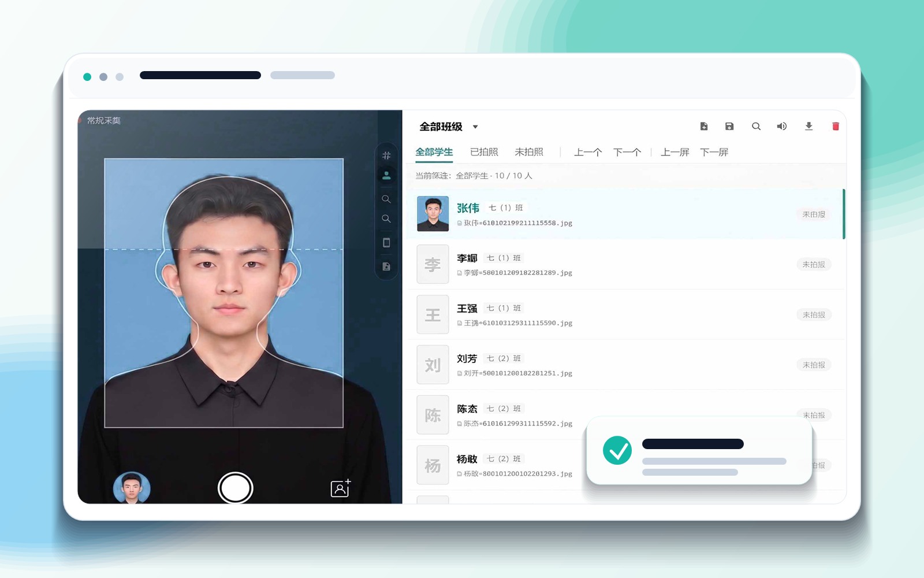Click the save disk icon

(729, 127)
